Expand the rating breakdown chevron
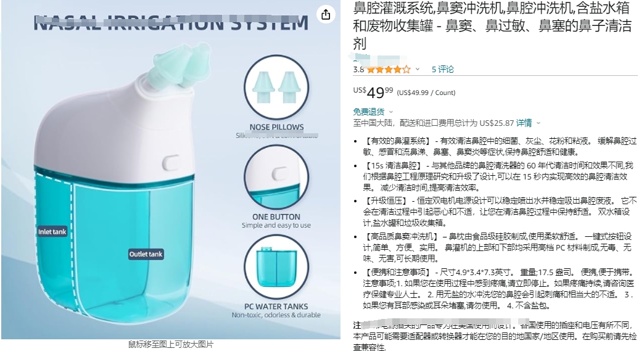The width and height of the screenshot is (644, 351). (x=418, y=69)
